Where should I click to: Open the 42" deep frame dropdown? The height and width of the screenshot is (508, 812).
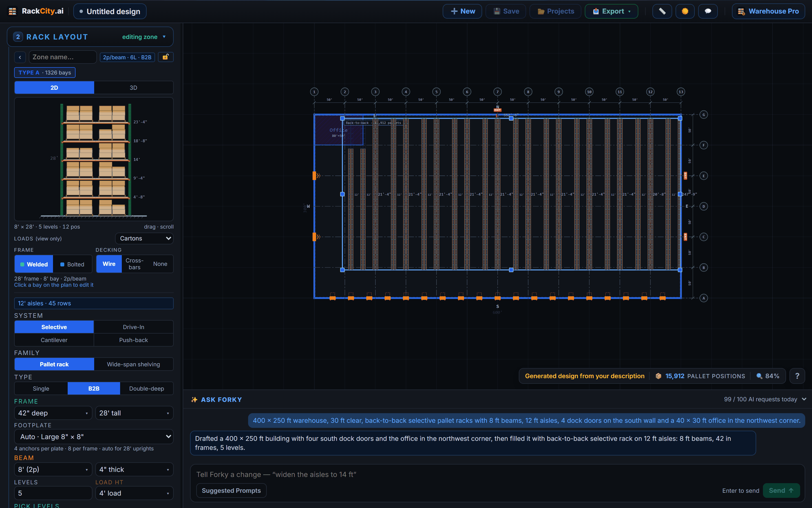53,413
